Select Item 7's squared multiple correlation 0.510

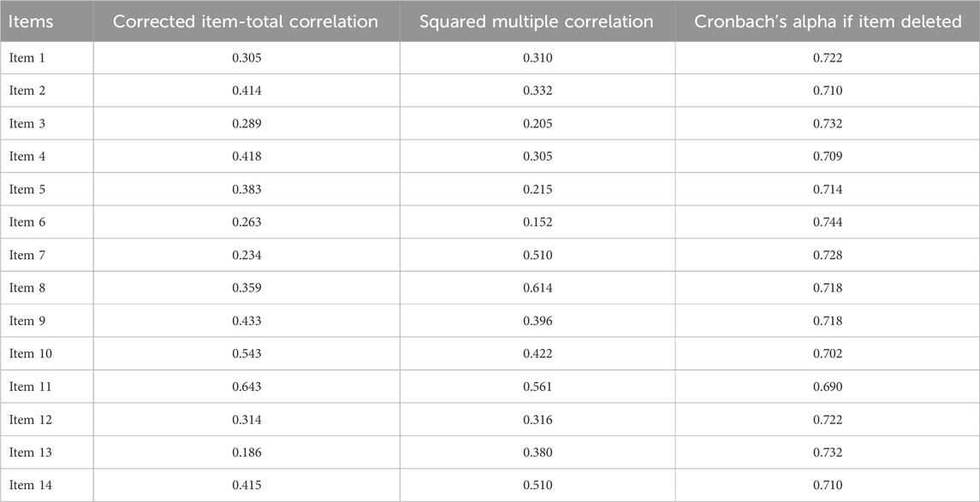pos(538,256)
